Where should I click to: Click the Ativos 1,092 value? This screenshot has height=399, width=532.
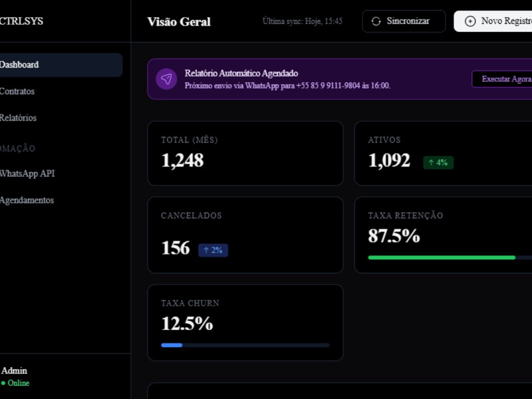(389, 160)
